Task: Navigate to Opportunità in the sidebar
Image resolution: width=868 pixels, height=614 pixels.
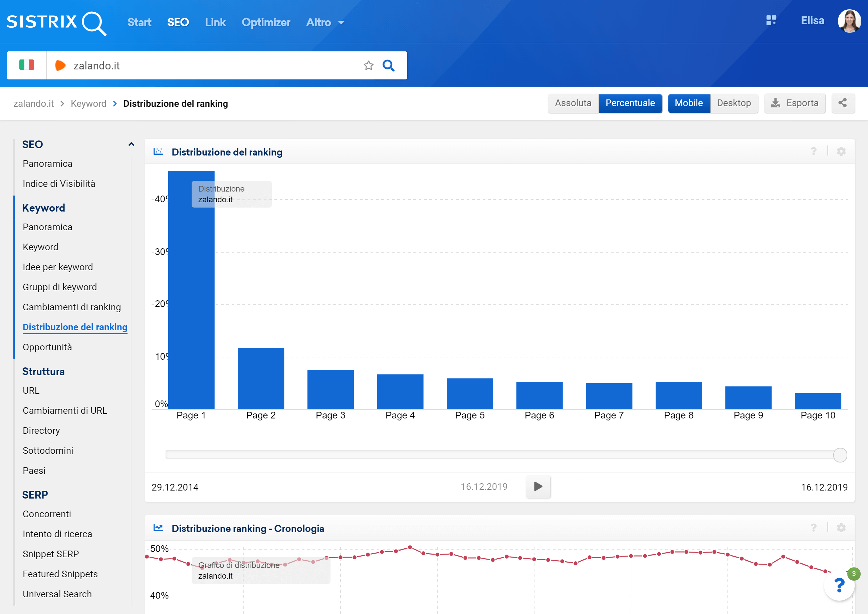Action: 47,347
